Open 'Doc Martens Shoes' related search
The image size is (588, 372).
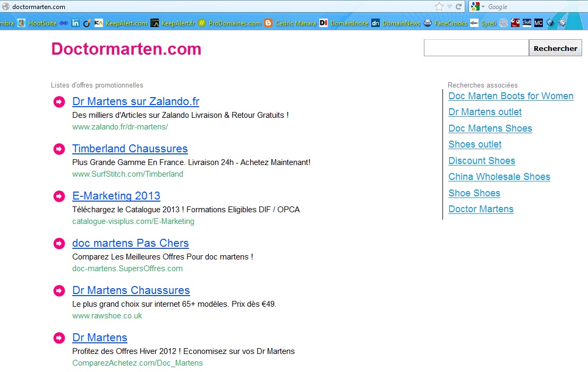click(x=490, y=128)
